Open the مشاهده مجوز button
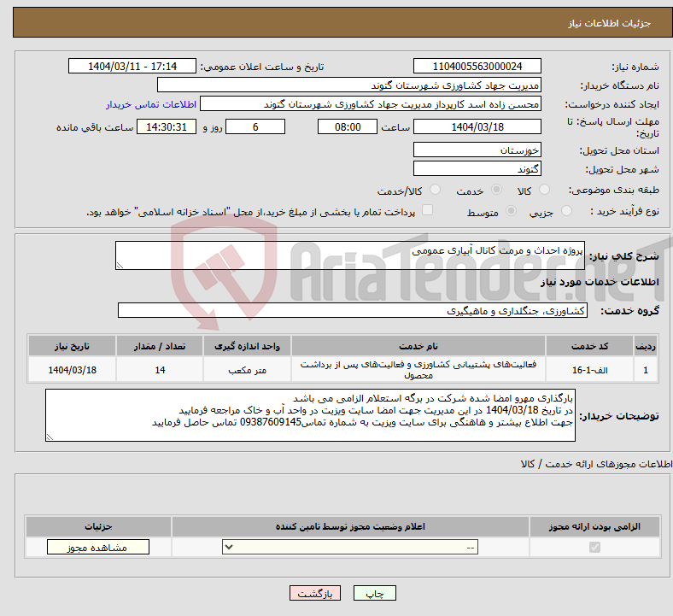Viewport: 673px width, 616px height. pos(98,548)
